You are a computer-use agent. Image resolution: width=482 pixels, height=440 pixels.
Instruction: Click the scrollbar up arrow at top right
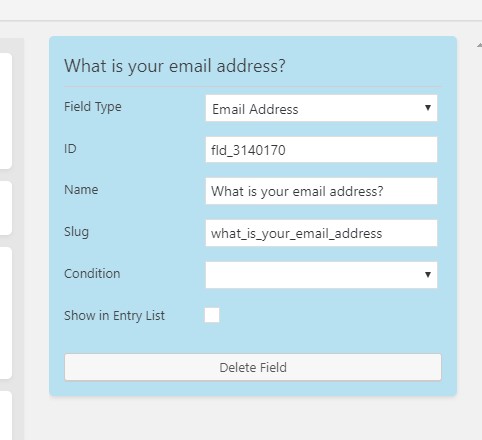(x=479, y=45)
